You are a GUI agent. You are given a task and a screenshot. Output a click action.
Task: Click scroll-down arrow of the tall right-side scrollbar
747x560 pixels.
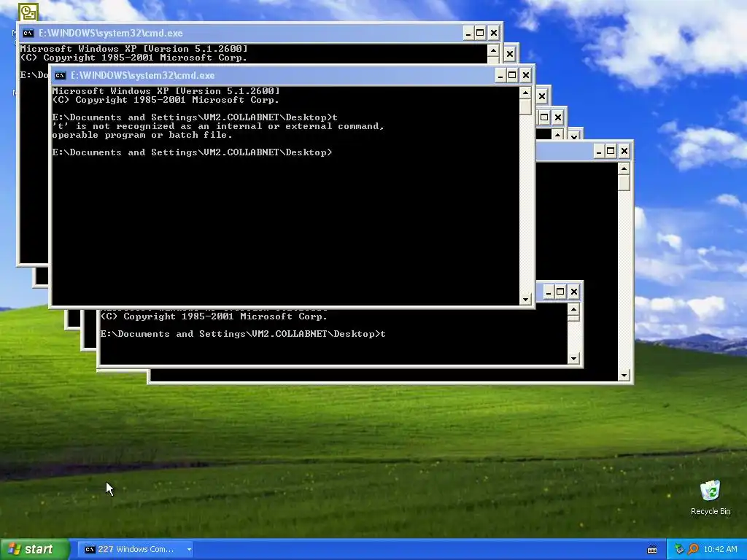click(x=624, y=376)
